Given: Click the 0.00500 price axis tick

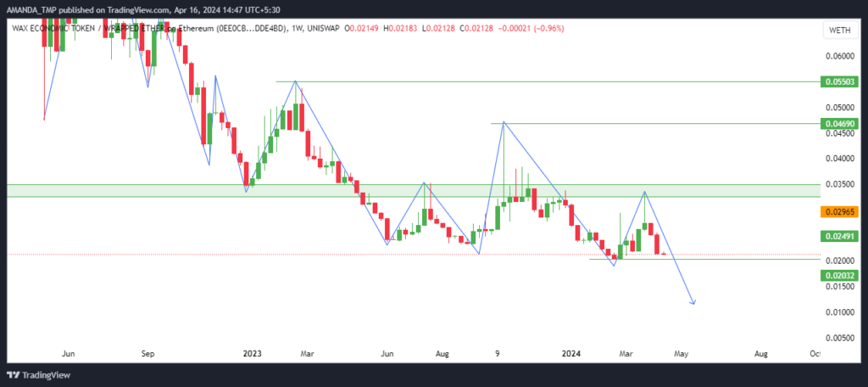Looking at the screenshot, I should (842, 339).
